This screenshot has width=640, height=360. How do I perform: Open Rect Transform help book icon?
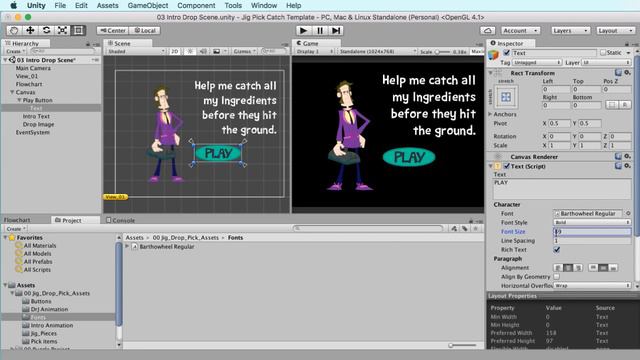point(618,73)
